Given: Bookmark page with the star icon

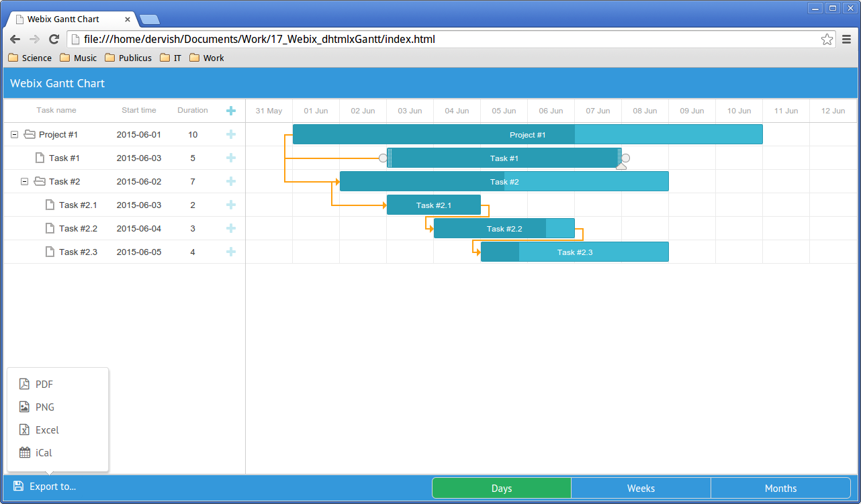Looking at the screenshot, I should (827, 40).
